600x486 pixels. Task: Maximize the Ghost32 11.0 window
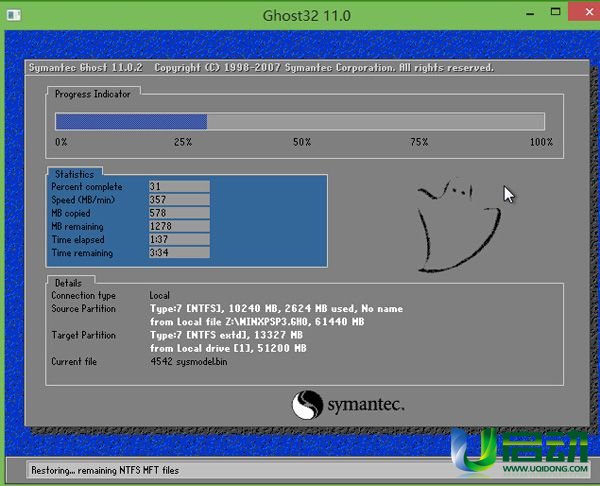point(555,12)
